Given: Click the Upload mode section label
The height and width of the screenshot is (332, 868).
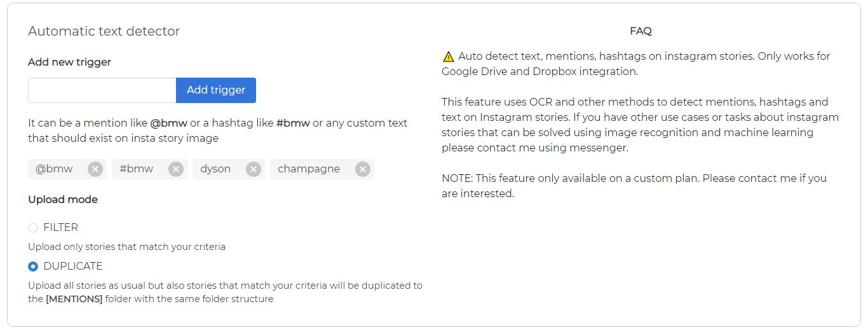Looking at the screenshot, I should [x=63, y=200].
